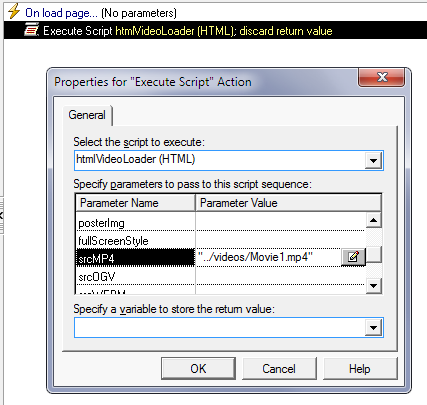Screen dimensions: 427x405
Task: Click the Parameter Value column header
Action: click(289, 203)
